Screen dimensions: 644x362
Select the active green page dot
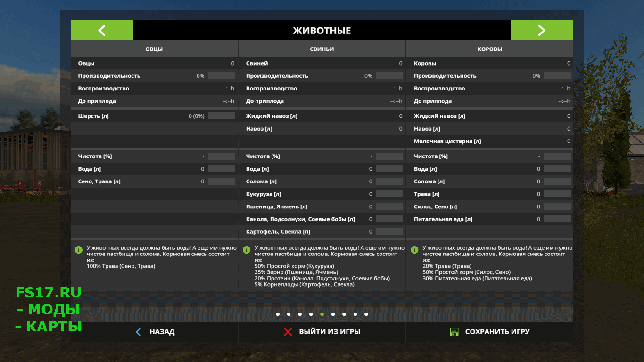(322, 314)
